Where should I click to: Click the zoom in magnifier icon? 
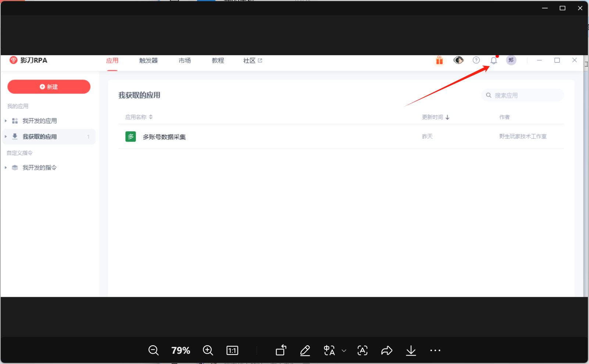pos(208,350)
